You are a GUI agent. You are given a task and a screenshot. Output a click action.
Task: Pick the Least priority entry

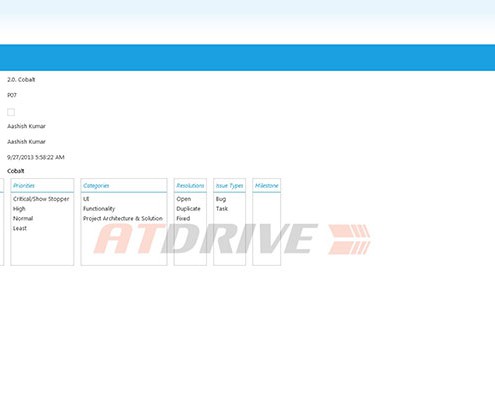[x=20, y=228]
